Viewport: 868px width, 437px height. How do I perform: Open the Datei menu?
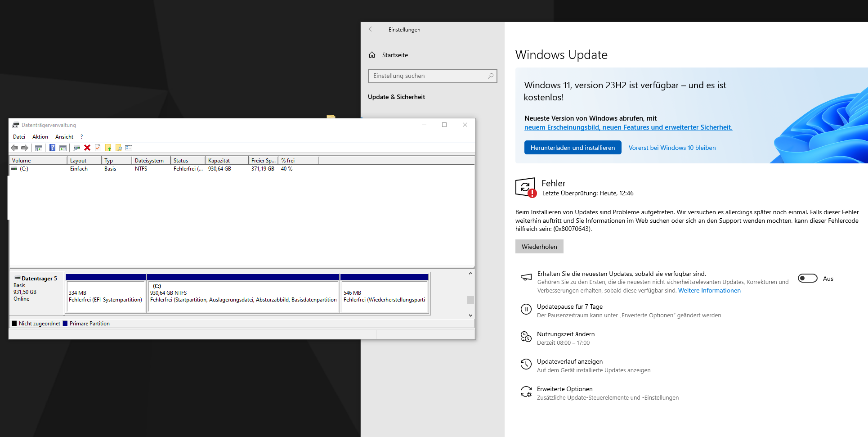click(19, 137)
